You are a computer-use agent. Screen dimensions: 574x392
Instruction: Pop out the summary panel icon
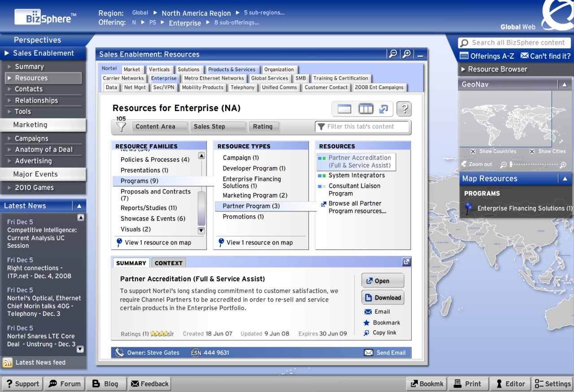point(406,262)
